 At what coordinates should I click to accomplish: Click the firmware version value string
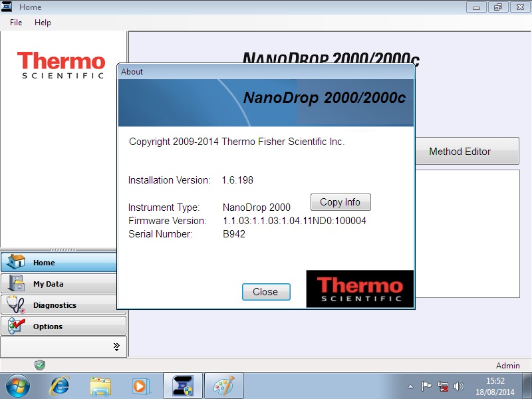pos(295,221)
